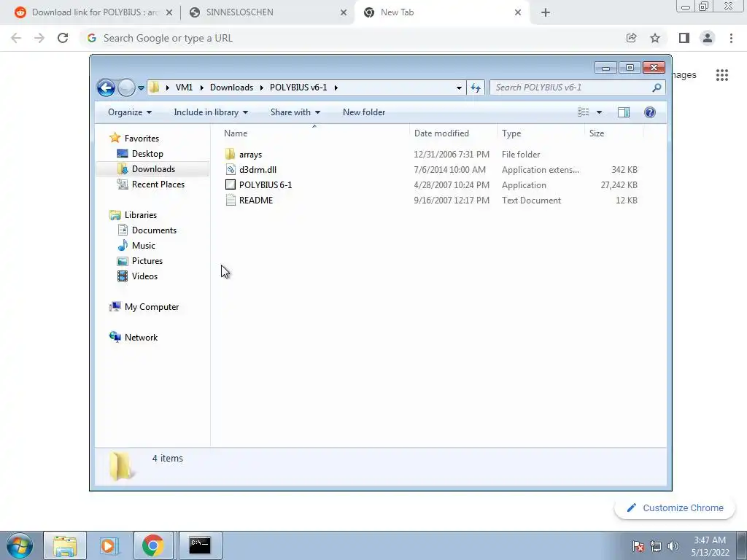Click the date 12/31/2006 7:31 PM
Viewport: 747px width, 560px height.
coord(451,155)
